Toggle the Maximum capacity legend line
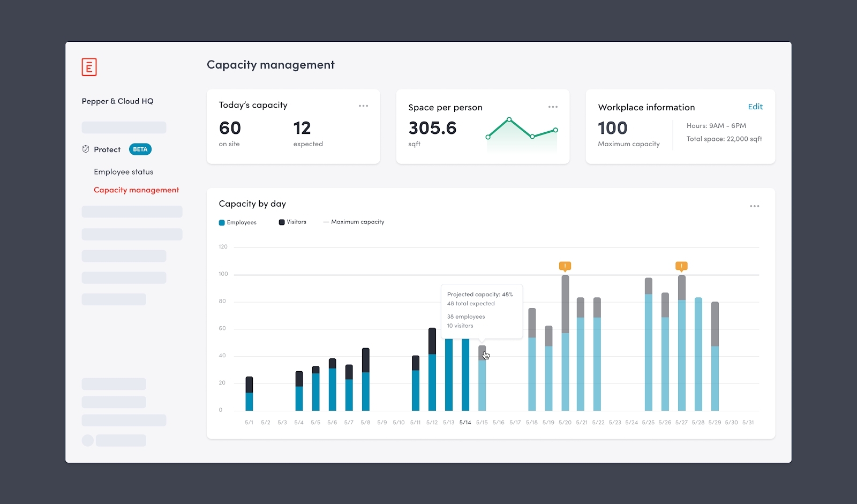 [354, 222]
